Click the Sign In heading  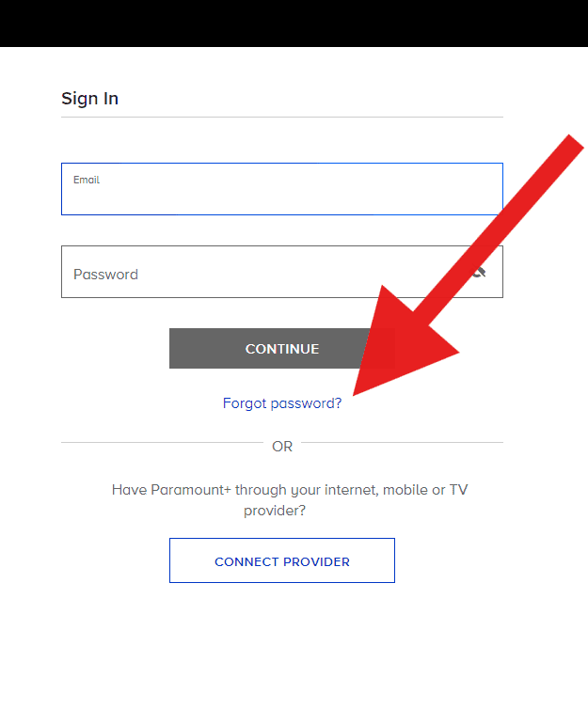[x=89, y=99]
